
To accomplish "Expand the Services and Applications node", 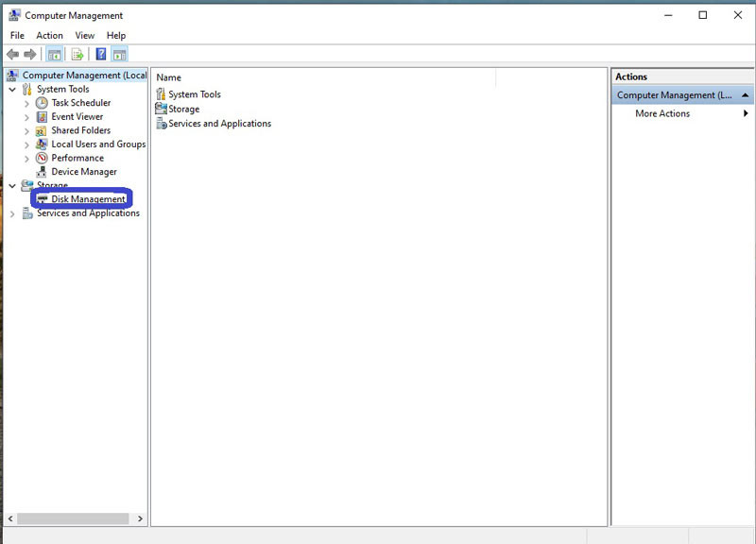I will 12,214.
